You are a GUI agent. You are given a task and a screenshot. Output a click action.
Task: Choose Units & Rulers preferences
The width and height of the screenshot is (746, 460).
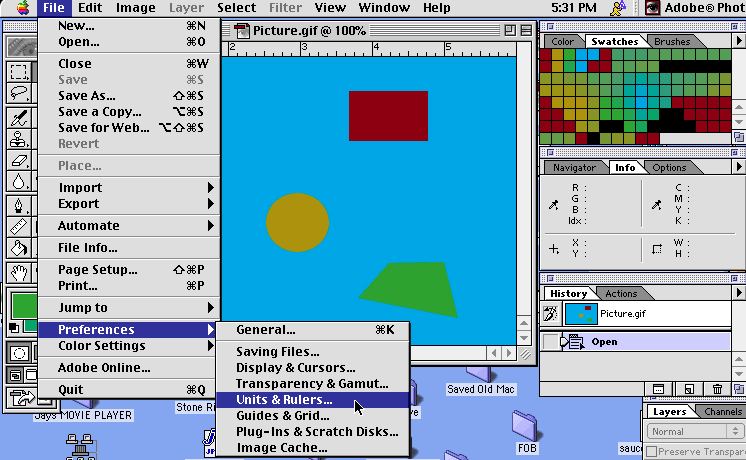click(x=313, y=400)
